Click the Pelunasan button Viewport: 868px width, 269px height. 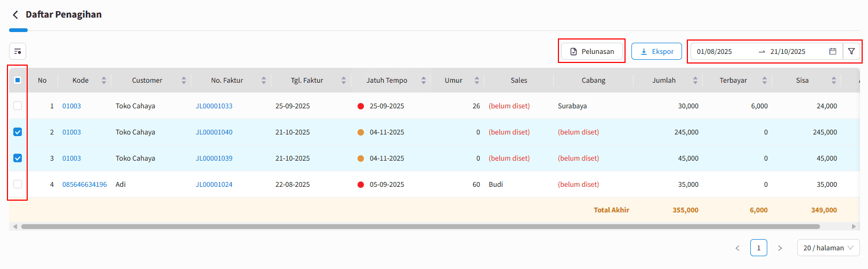pos(591,51)
